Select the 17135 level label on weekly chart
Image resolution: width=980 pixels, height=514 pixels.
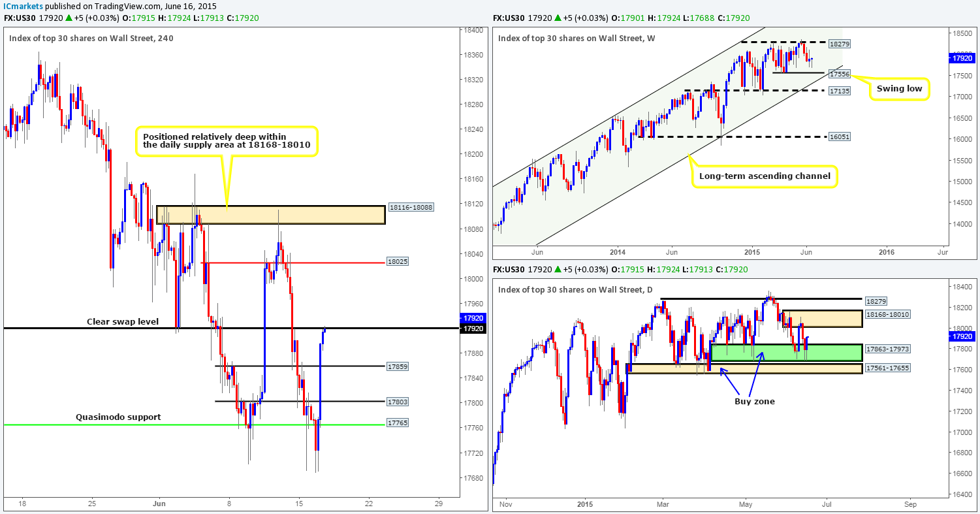tap(839, 91)
